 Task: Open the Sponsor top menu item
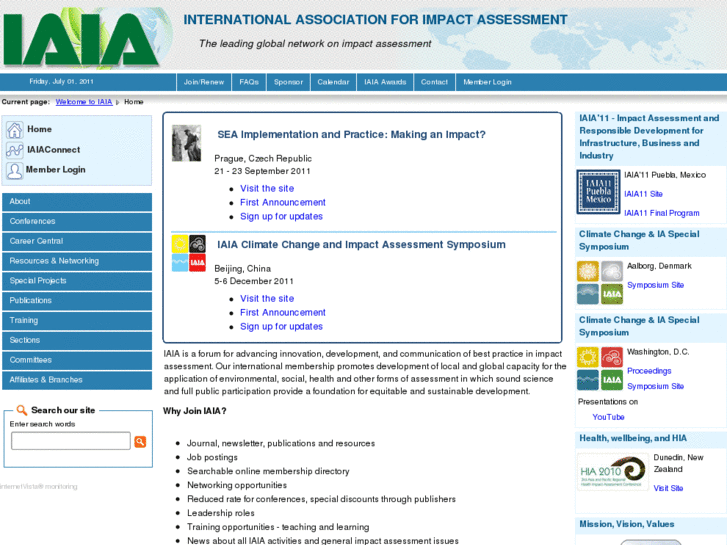[x=288, y=82]
